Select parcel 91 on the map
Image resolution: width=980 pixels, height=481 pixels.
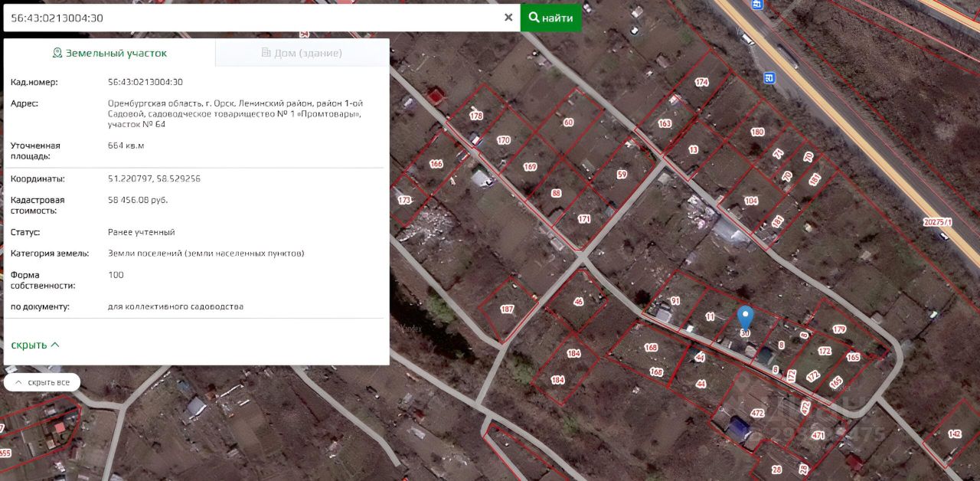tap(675, 301)
